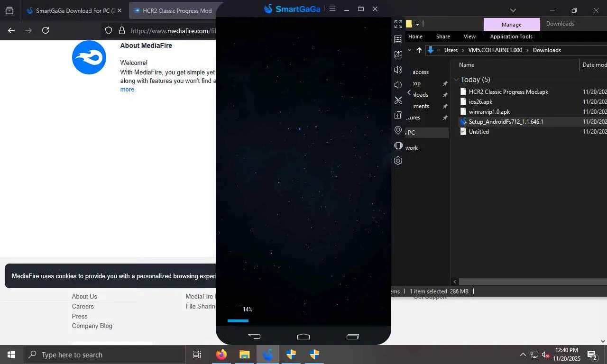Toggle SmartGaGa fullscreen mode icon
607x364 pixels.
coord(398,24)
